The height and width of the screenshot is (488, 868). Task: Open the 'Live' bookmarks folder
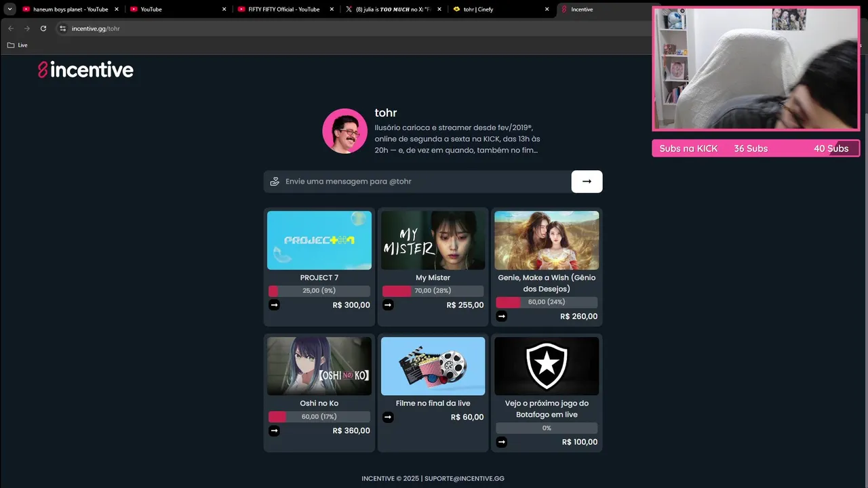pyautogui.click(x=18, y=45)
